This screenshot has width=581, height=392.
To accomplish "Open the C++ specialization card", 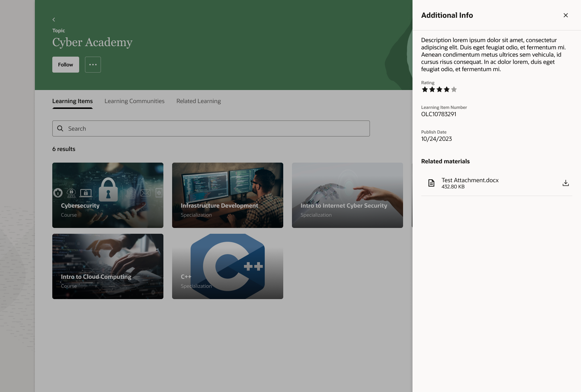I will 228,266.
